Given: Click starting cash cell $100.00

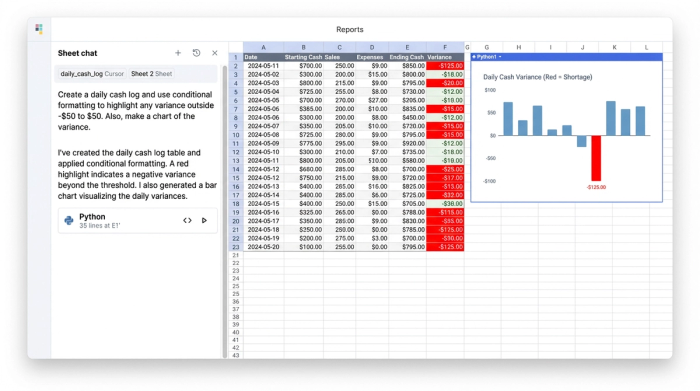Looking at the screenshot, I should [304, 247].
